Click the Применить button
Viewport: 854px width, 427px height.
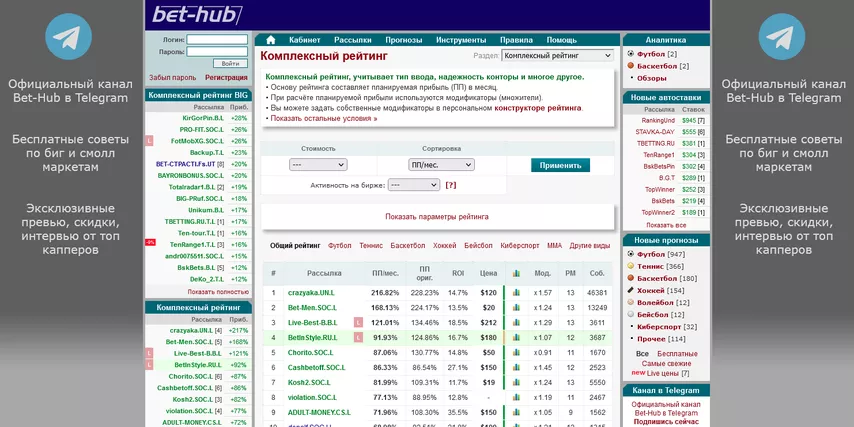(560, 165)
